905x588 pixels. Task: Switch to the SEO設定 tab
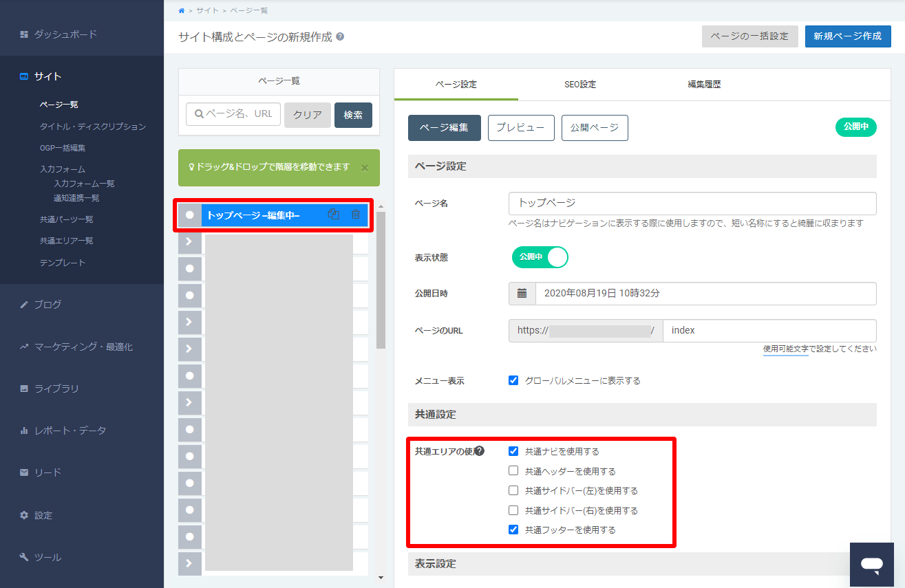tap(580, 85)
